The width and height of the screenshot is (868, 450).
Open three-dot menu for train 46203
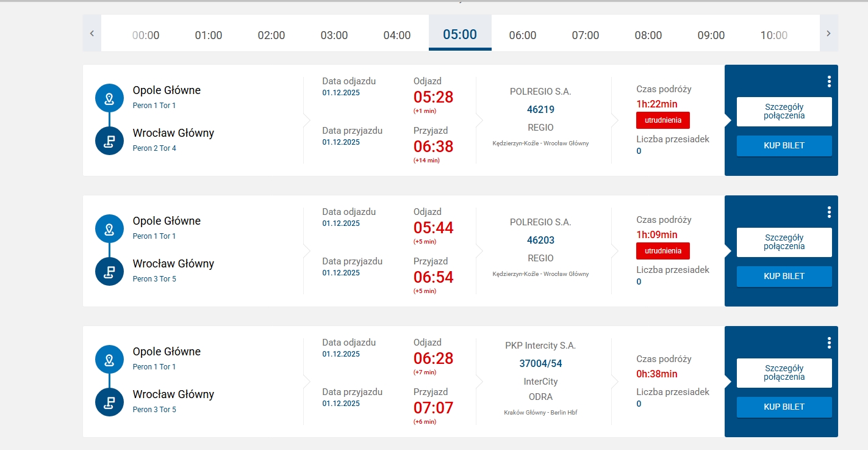pos(829,212)
